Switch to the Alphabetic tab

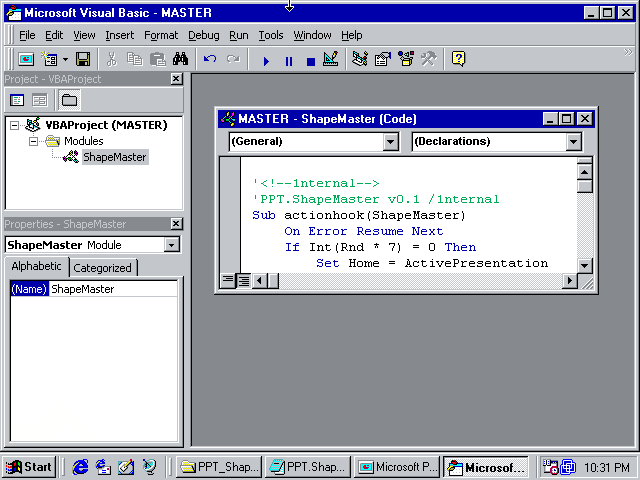[36, 267]
